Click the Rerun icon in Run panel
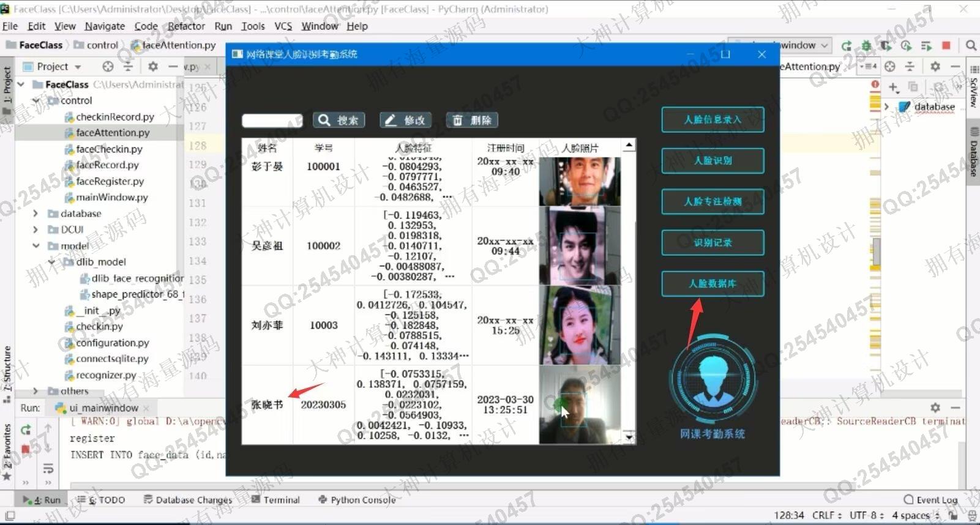 pyautogui.click(x=26, y=430)
